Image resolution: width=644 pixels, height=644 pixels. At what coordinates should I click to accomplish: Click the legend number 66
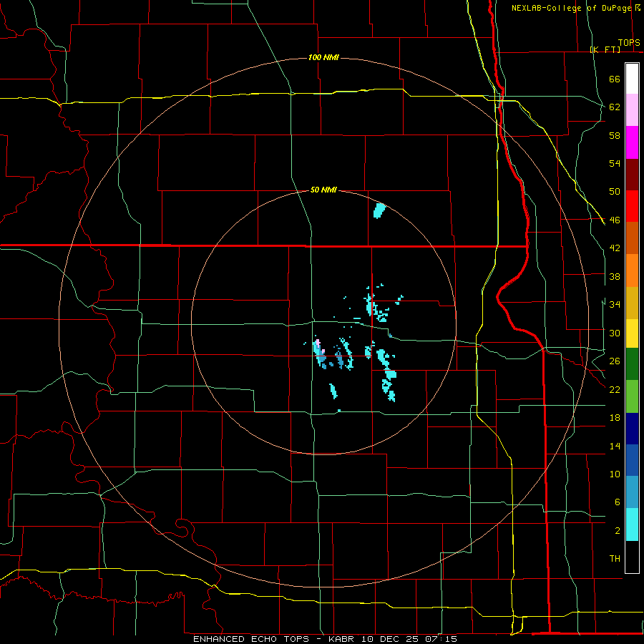pyautogui.click(x=615, y=79)
